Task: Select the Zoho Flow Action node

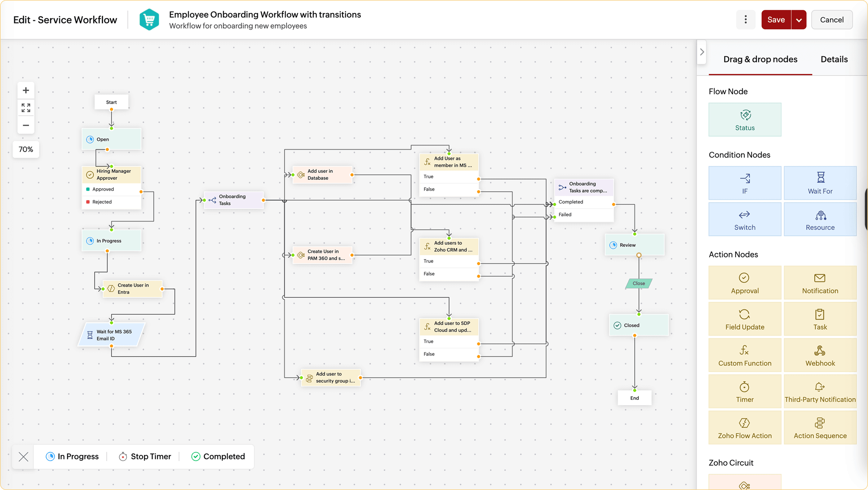Action: pyautogui.click(x=745, y=428)
